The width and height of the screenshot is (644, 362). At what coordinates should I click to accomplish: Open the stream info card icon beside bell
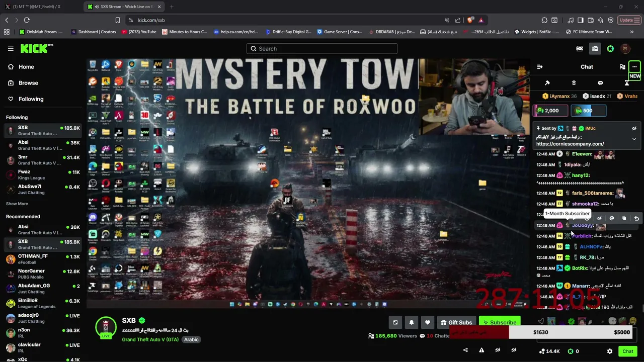point(395,322)
